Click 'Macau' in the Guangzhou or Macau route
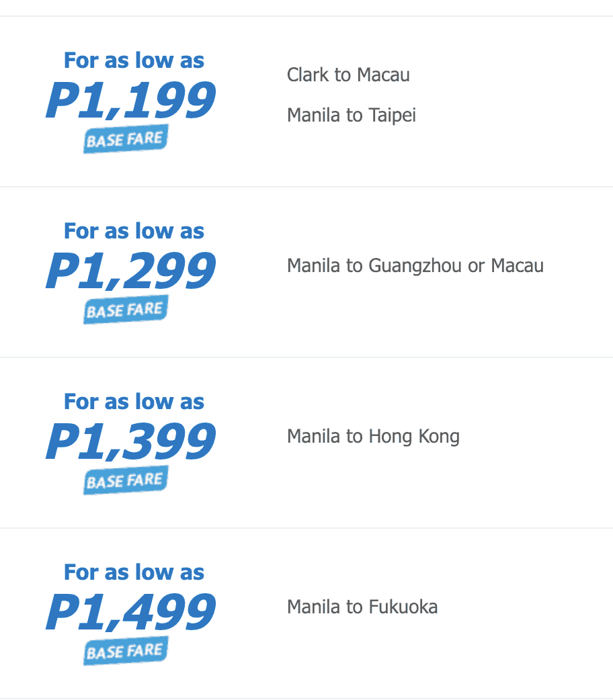 pos(517,266)
